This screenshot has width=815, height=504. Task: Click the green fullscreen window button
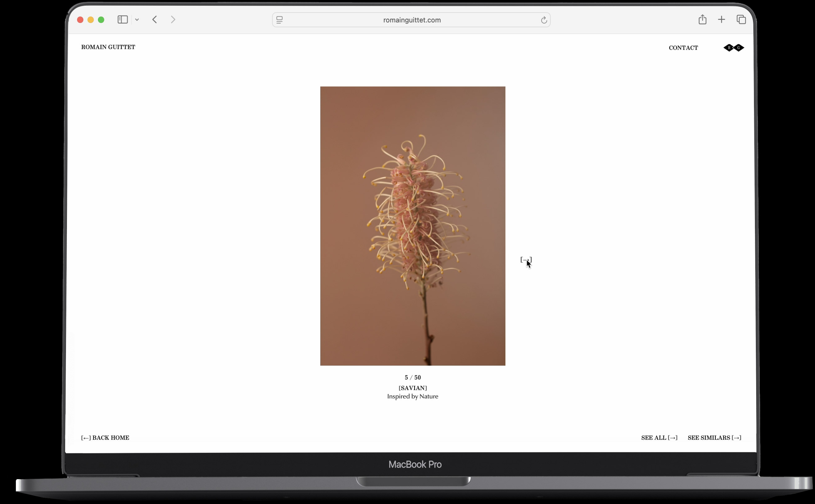(x=101, y=20)
